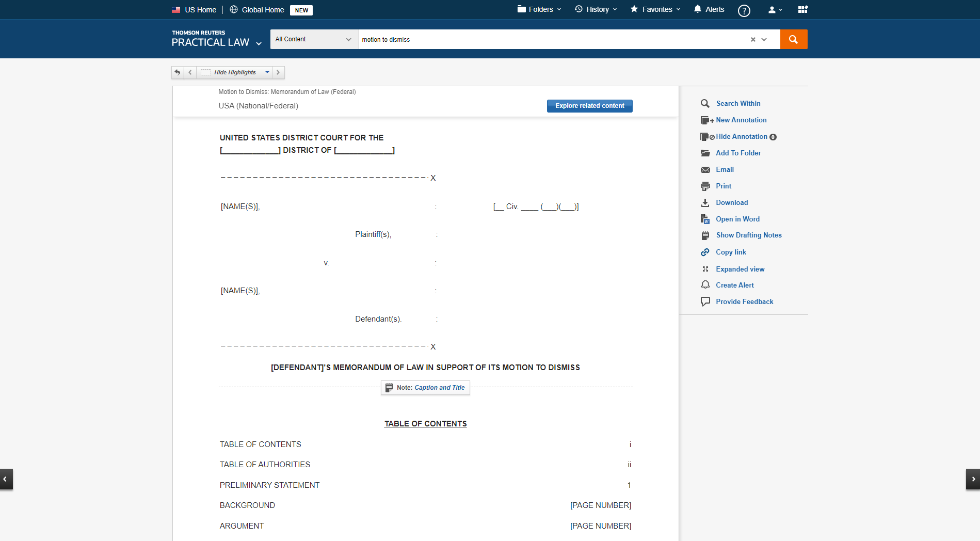980x541 pixels.
Task: Toggle Hide Annotation in sidebar
Action: (x=741, y=137)
